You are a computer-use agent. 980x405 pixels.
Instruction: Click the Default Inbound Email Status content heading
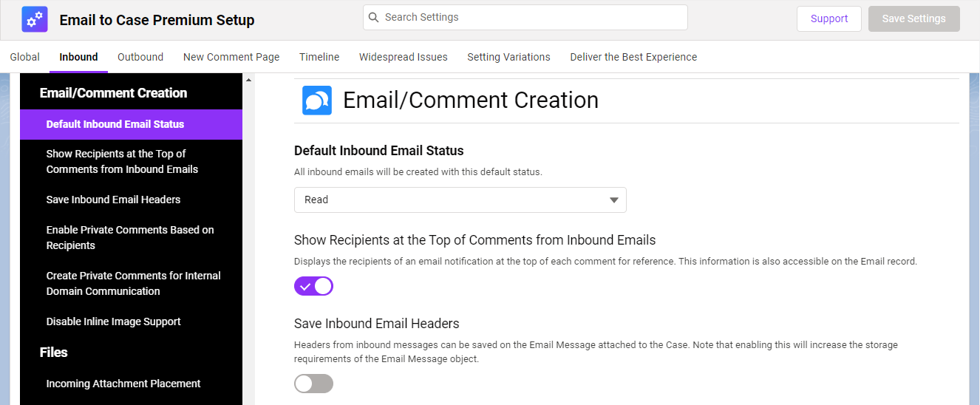click(x=379, y=151)
